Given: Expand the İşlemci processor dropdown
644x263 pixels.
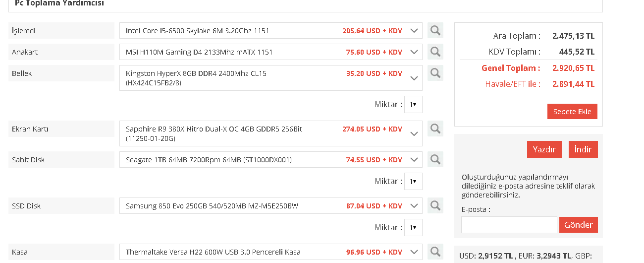Looking at the screenshot, I should click(x=414, y=31).
